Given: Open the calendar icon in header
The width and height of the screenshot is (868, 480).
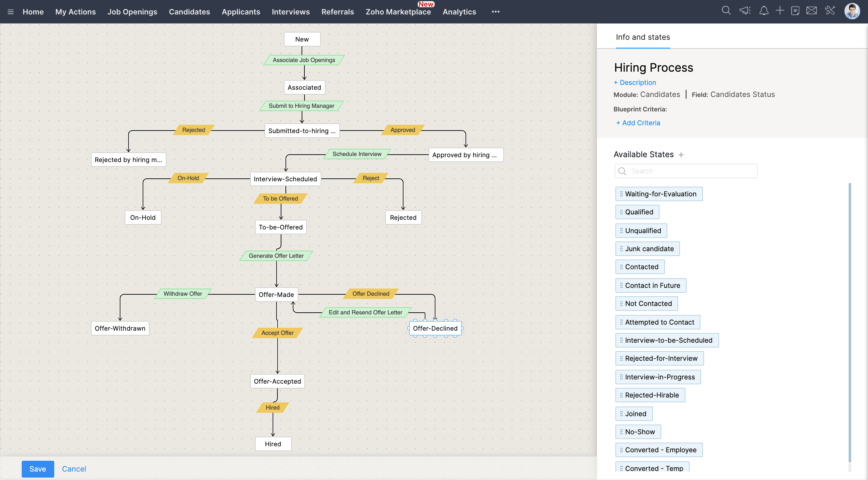Looking at the screenshot, I should [x=795, y=11].
